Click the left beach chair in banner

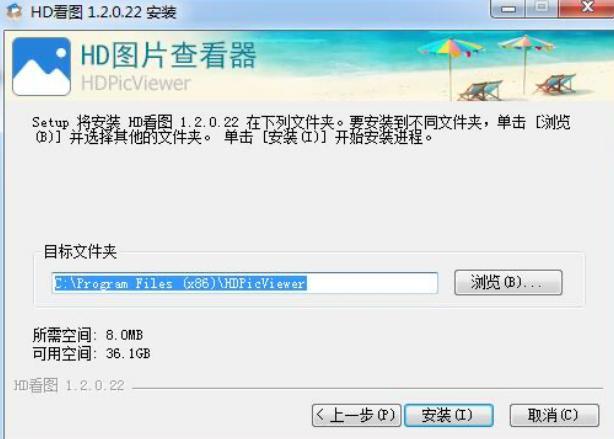pyautogui.click(x=481, y=90)
